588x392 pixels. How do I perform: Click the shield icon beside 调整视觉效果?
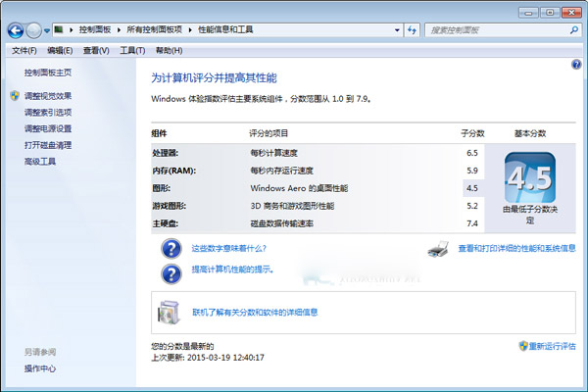[15, 96]
